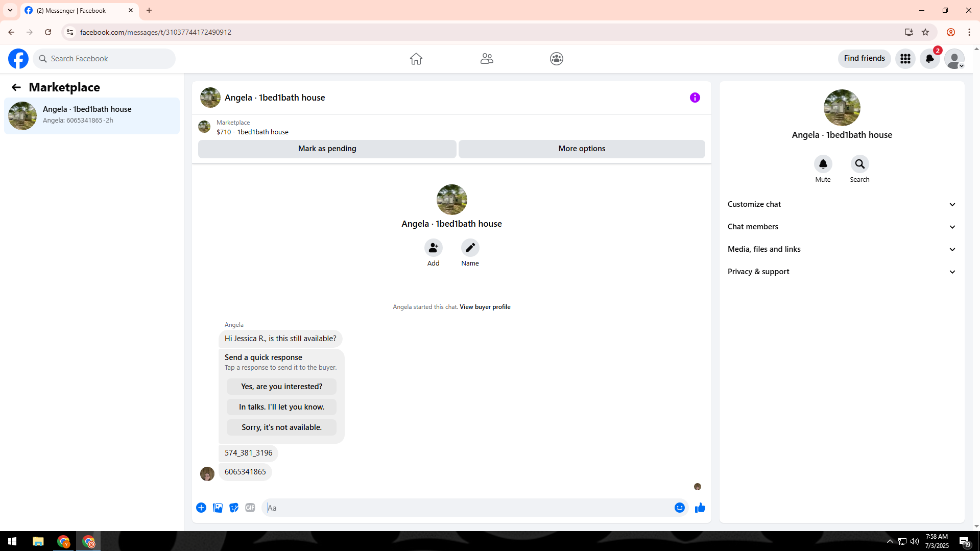View site information icon in address bar
The image size is (980, 551).
[70, 32]
